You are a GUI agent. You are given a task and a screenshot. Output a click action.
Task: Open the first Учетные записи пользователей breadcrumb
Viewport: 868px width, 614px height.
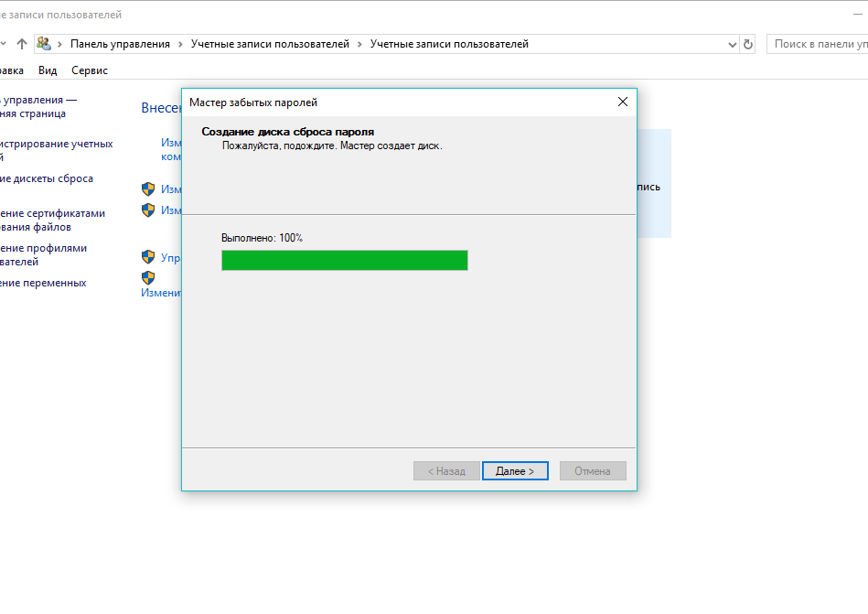click(270, 44)
